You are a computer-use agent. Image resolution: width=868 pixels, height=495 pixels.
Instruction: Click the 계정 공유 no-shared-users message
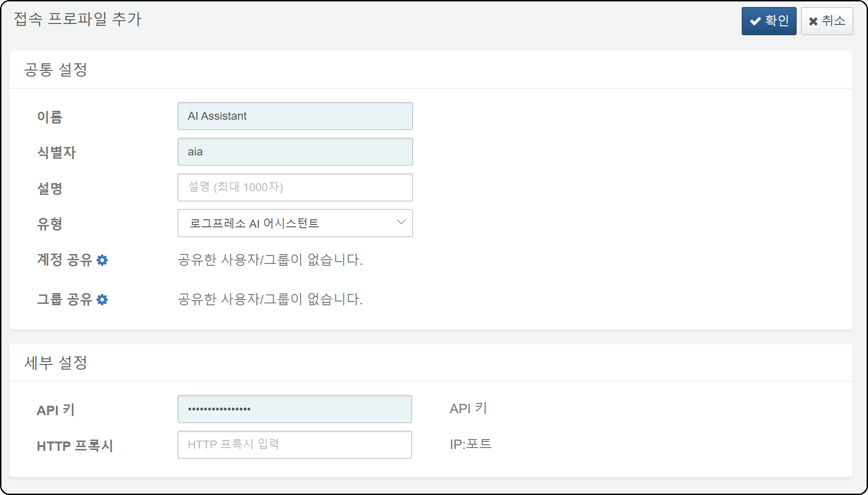click(x=270, y=260)
